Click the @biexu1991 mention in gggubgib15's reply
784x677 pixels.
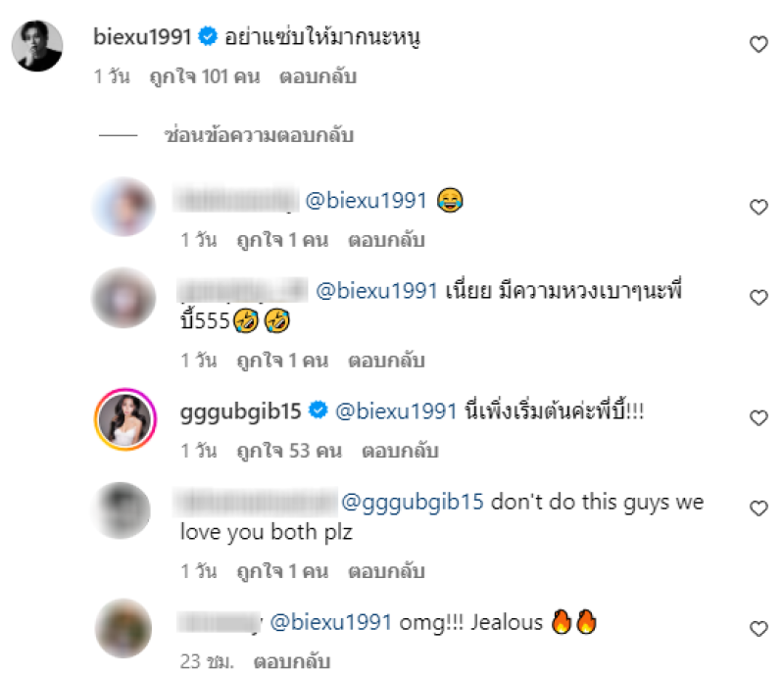[396, 411]
